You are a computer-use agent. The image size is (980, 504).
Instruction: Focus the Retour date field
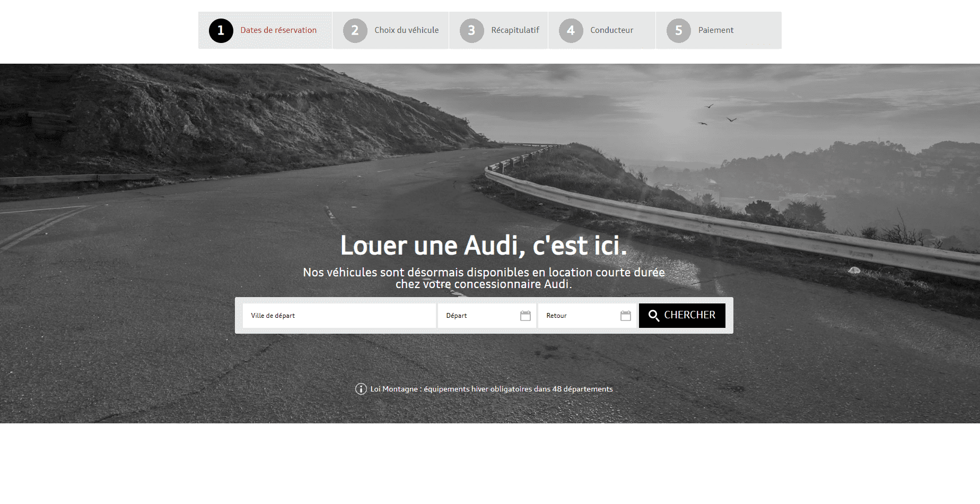pyautogui.click(x=587, y=316)
